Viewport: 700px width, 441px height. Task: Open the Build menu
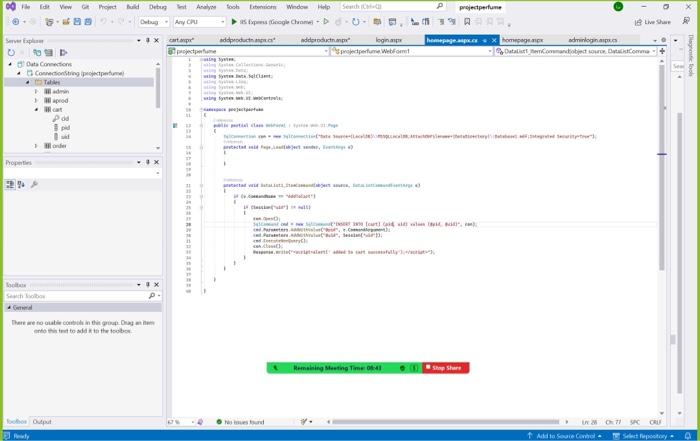tap(133, 7)
